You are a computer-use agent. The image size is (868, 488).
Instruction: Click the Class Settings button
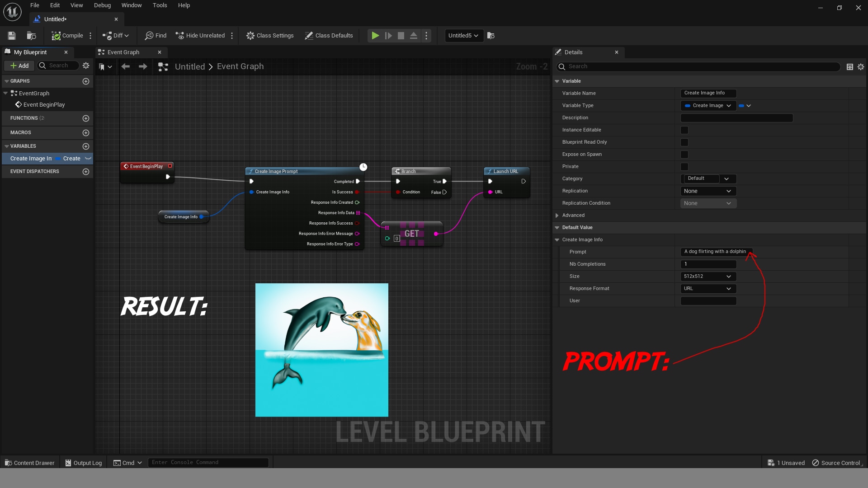[x=270, y=36]
